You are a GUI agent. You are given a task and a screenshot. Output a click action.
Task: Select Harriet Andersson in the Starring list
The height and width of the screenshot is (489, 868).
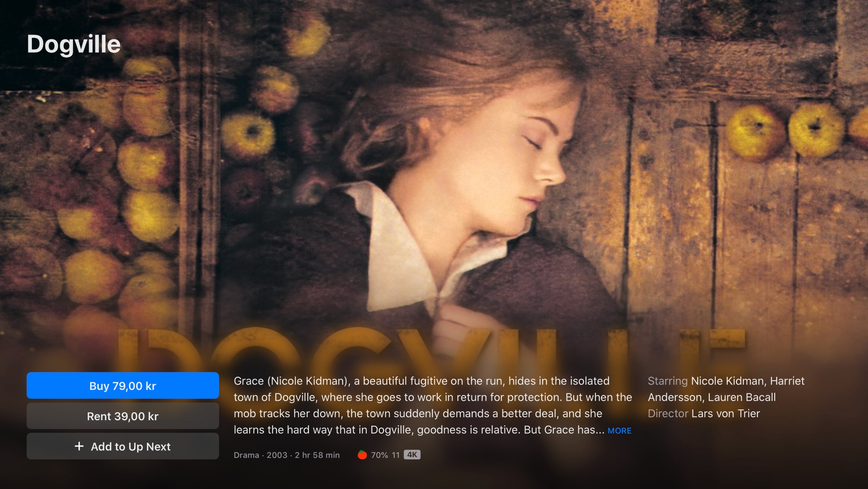(675, 397)
